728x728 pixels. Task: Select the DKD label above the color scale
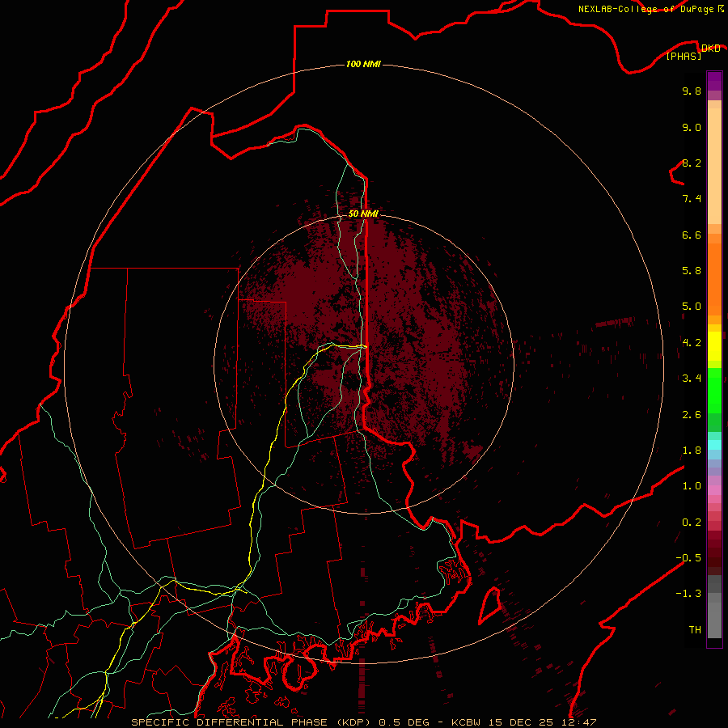point(711,49)
